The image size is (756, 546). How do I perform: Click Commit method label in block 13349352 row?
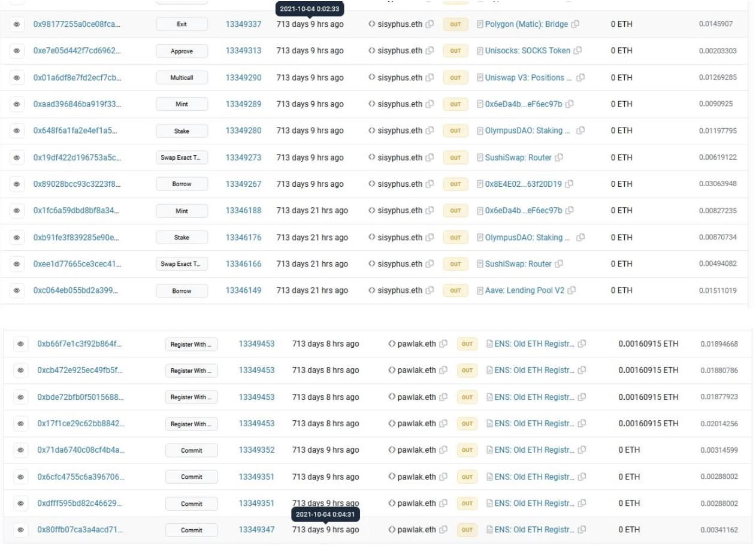click(192, 450)
